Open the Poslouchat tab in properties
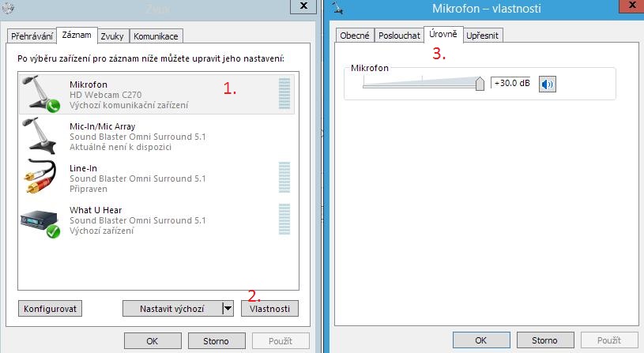 (x=399, y=36)
